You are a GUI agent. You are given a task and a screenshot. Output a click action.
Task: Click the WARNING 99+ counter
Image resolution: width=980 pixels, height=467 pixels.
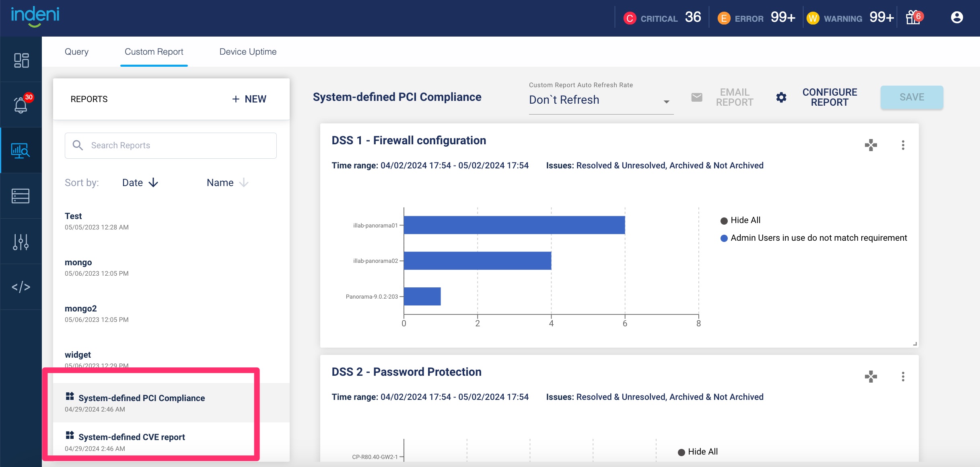coord(850,18)
